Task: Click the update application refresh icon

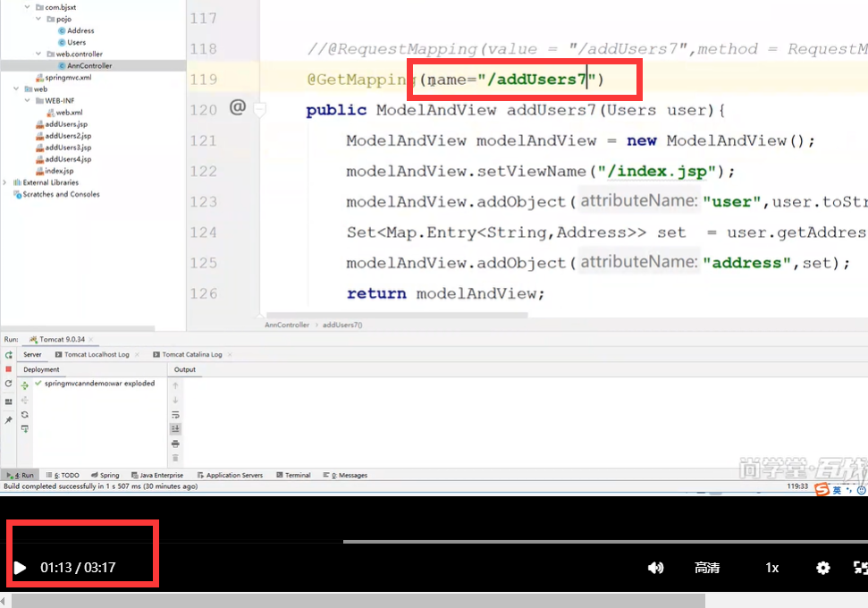Action: pos(8,384)
